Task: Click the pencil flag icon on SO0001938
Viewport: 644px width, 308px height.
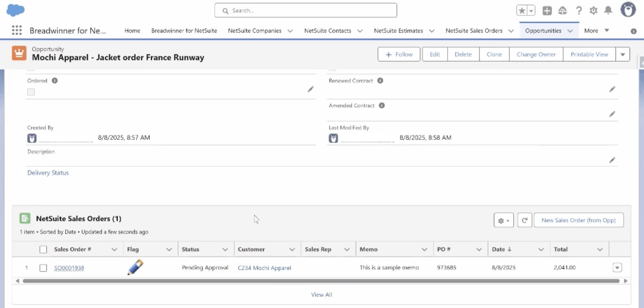Action: [135, 266]
